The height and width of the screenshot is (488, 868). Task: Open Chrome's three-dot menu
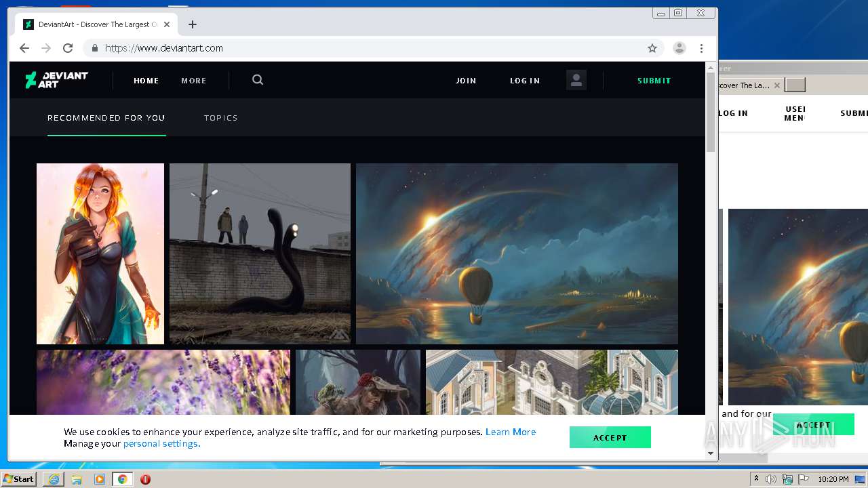tap(702, 48)
